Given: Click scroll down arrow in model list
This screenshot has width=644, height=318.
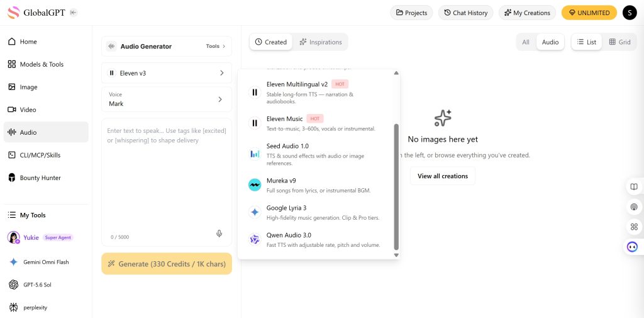Looking at the screenshot, I should pos(396,255).
